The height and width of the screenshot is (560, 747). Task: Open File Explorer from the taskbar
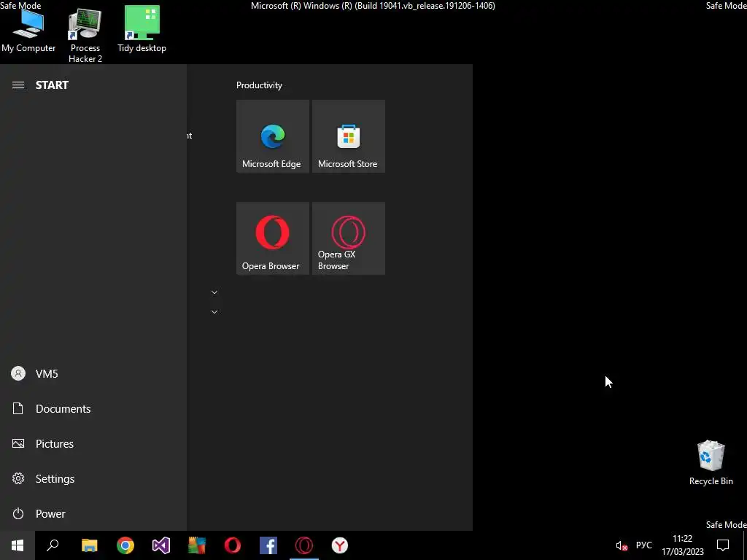tap(89, 545)
